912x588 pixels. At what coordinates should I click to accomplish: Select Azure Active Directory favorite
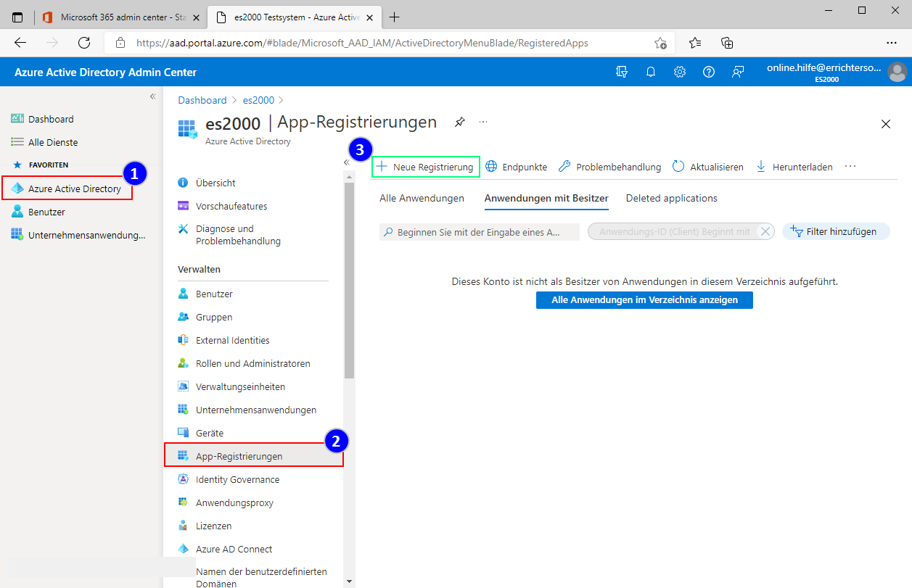67,189
